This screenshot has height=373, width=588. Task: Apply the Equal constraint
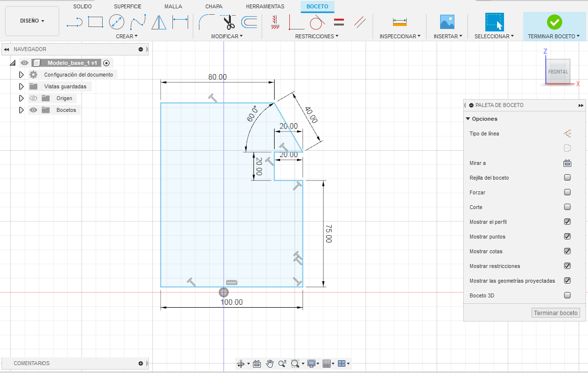338,22
